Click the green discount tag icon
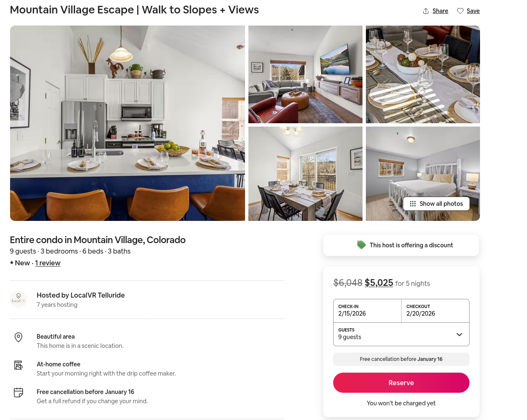The width and height of the screenshot is (527, 420). tap(361, 245)
